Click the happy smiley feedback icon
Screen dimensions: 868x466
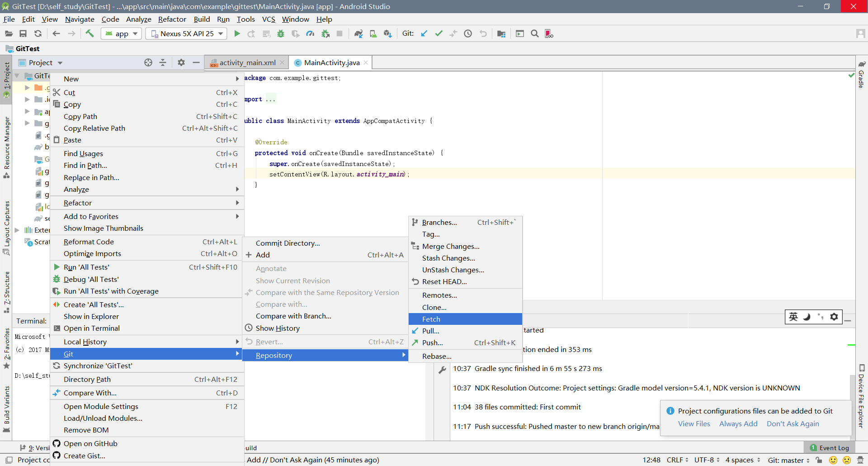point(833,460)
